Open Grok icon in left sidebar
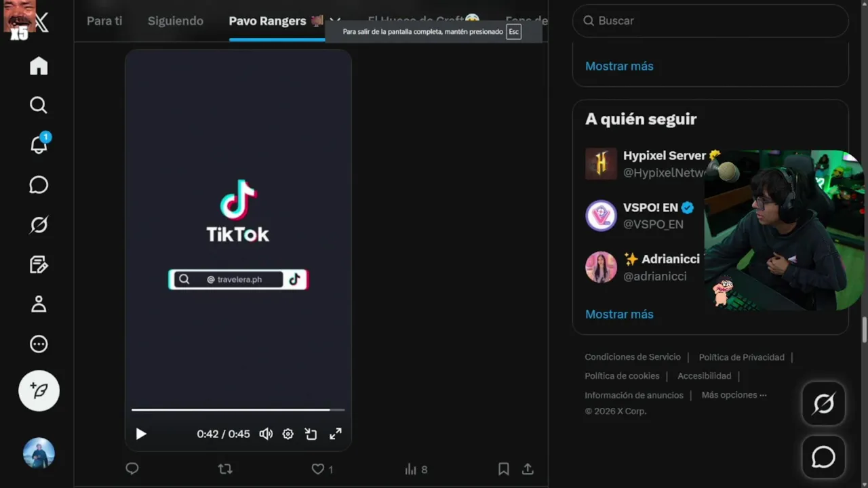This screenshot has height=488, width=868. coord(39,225)
